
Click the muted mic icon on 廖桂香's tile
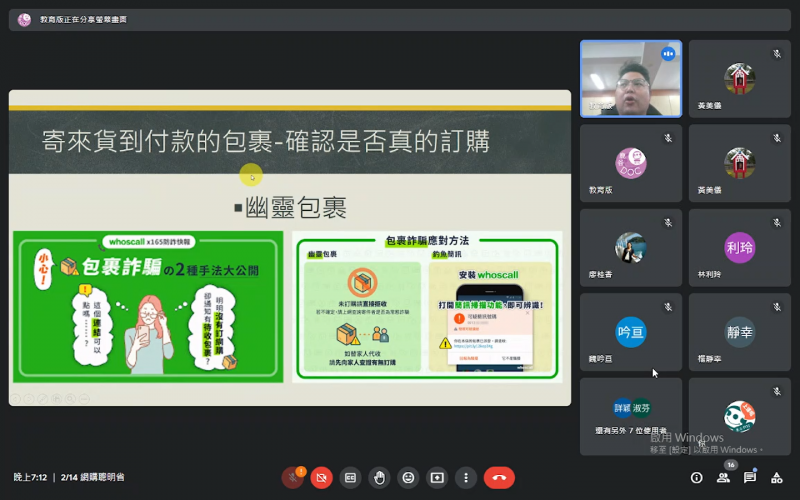(668, 222)
